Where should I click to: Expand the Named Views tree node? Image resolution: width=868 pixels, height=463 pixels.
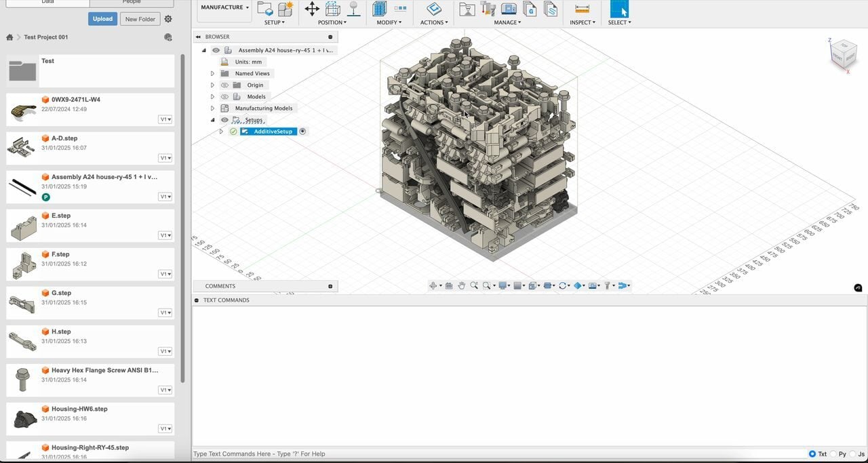click(x=212, y=74)
